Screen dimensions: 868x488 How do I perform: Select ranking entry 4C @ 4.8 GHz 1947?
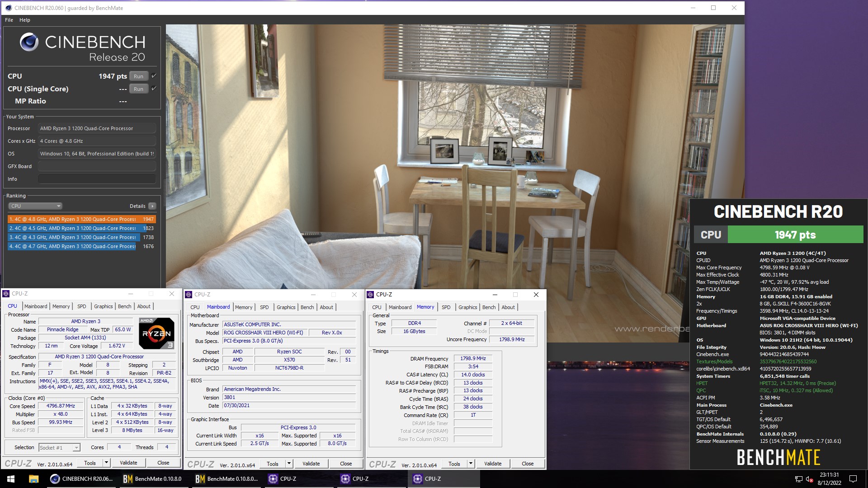(x=82, y=219)
